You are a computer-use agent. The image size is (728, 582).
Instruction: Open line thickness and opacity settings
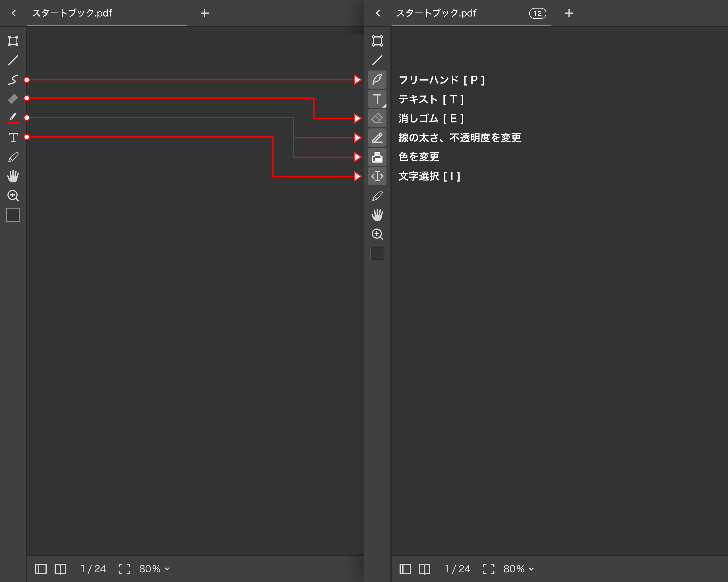coord(377,138)
